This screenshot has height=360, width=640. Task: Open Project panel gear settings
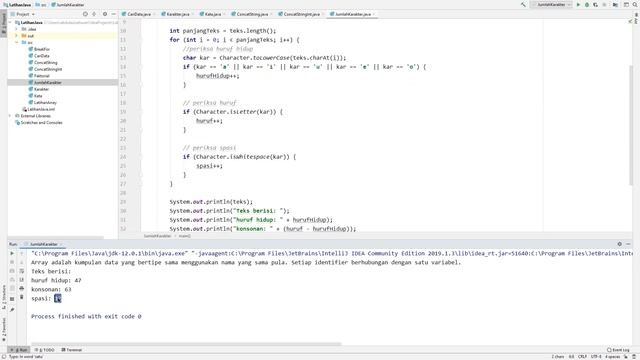click(x=105, y=14)
